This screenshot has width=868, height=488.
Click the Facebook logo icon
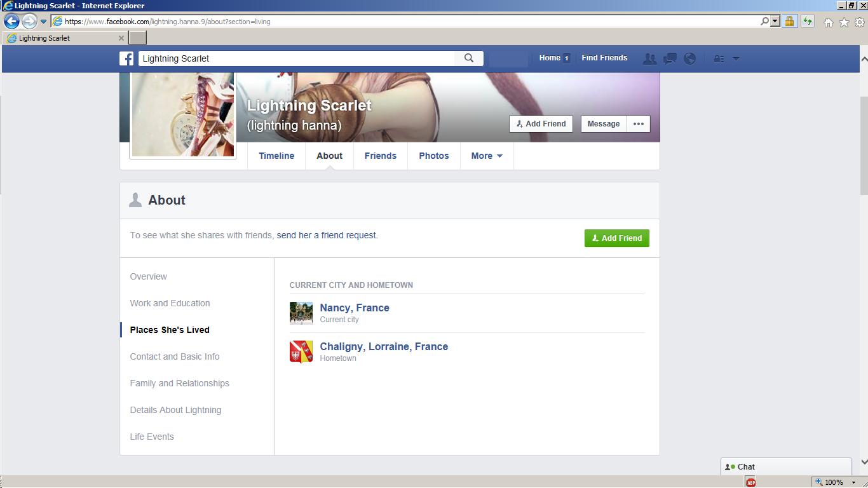coord(126,58)
